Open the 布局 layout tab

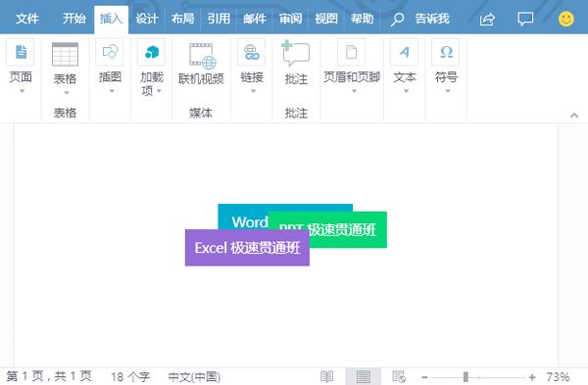pos(182,19)
